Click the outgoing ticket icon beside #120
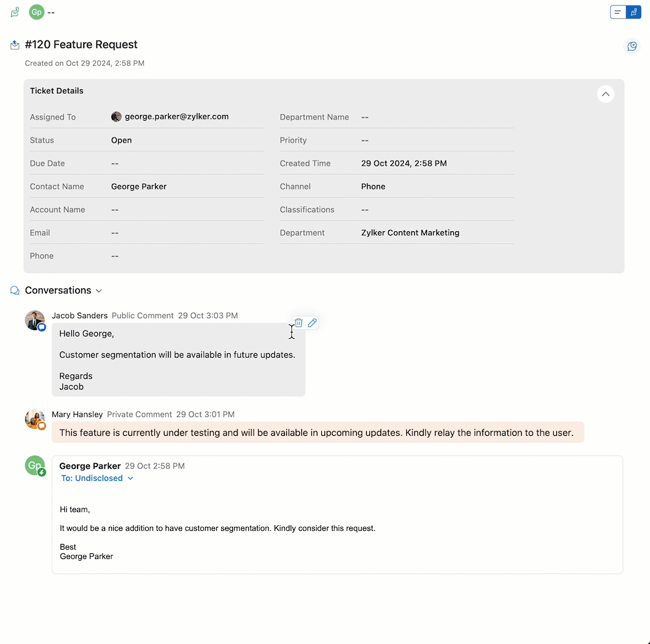 pyautogui.click(x=15, y=45)
